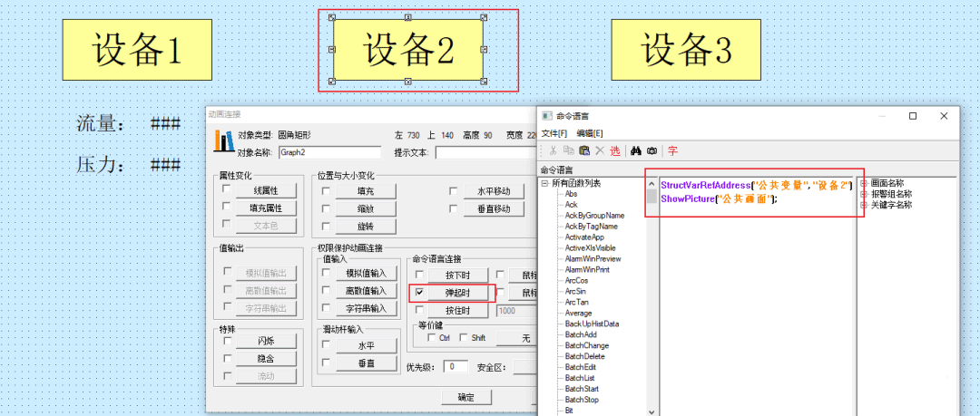Click the 按下时 button

click(457, 275)
